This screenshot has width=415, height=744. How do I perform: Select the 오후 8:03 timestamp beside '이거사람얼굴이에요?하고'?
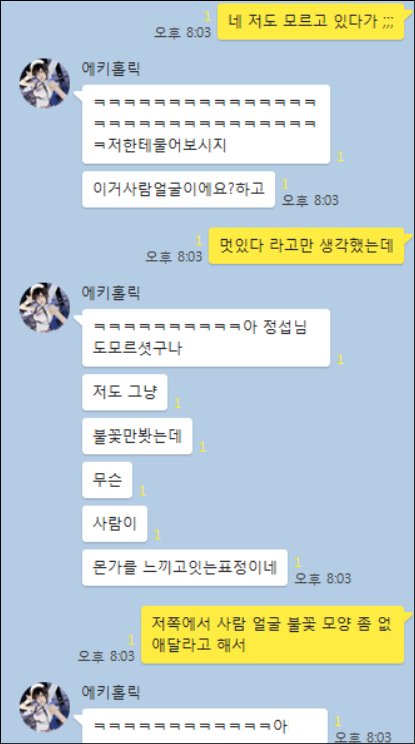(310, 200)
